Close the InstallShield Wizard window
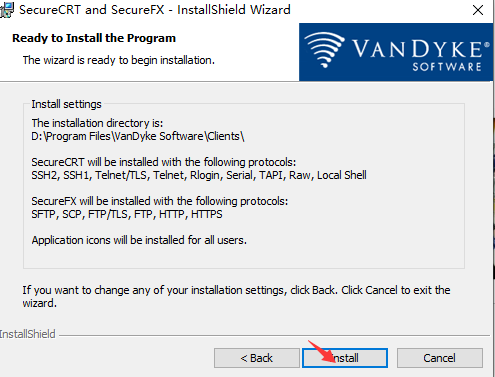The image size is (495, 377). [478, 10]
